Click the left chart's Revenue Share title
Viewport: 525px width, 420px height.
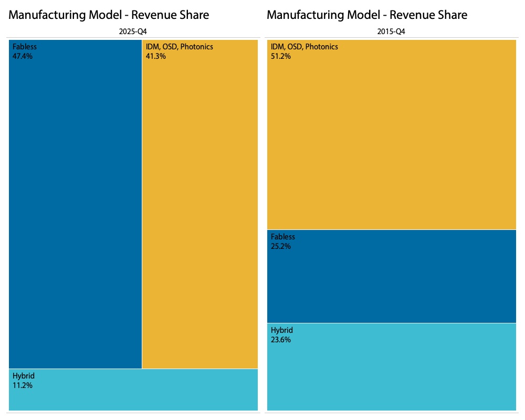click(109, 15)
